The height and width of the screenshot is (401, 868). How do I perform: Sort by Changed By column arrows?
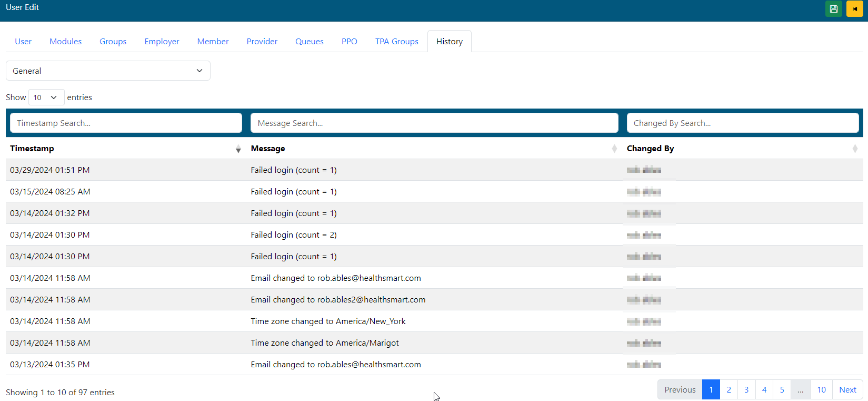click(854, 149)
